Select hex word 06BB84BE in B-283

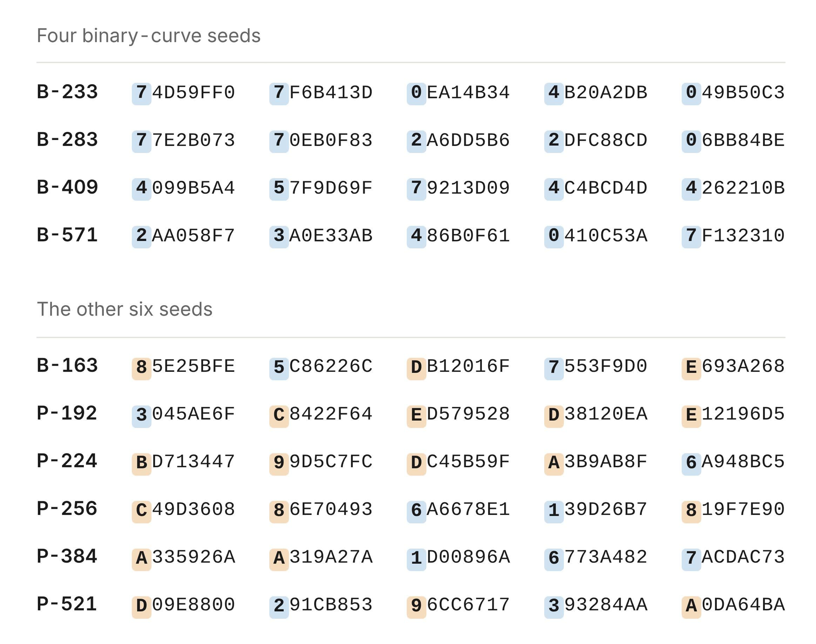tap(733, 141)
